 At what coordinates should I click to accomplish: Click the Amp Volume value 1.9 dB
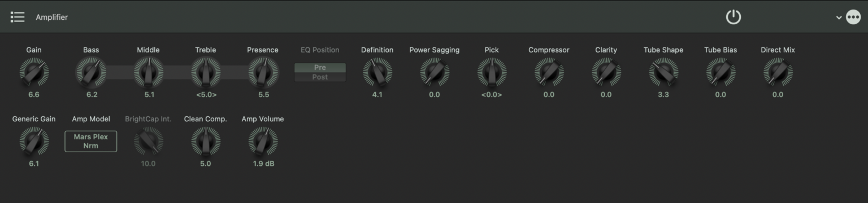click(263, 164)
